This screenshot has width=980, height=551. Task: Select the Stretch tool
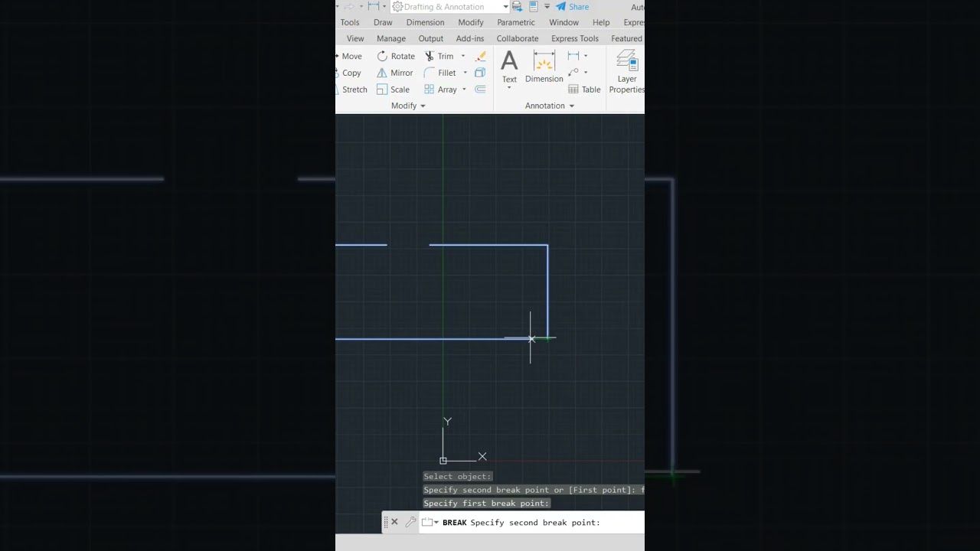coord(351,90)
